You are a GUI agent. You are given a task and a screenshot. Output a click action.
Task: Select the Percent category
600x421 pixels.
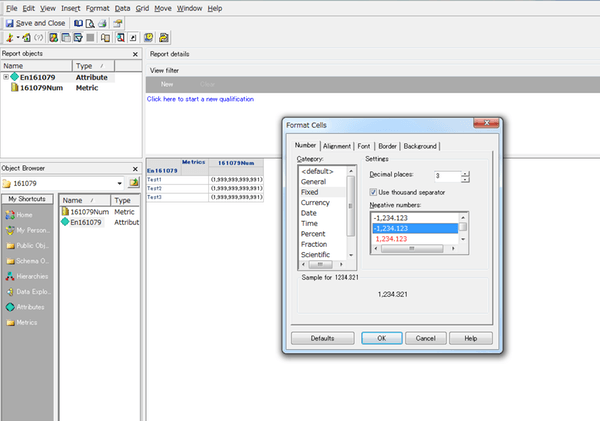pos(313,234)
